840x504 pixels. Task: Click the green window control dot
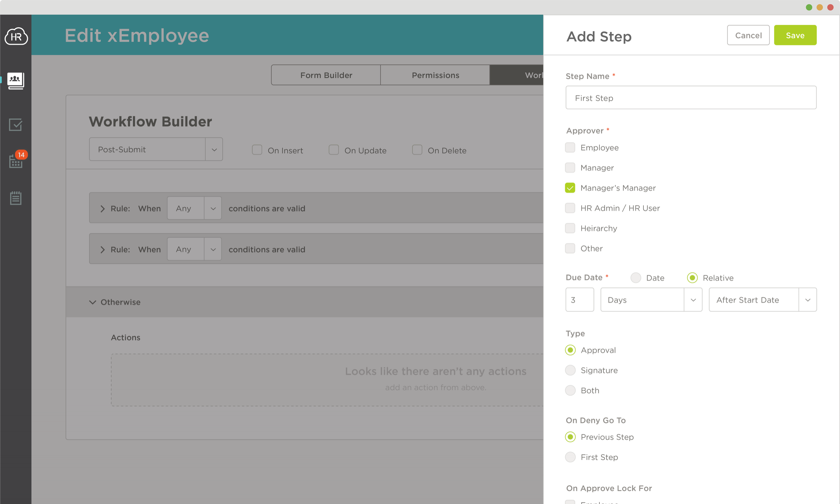[x=809, y=7]
